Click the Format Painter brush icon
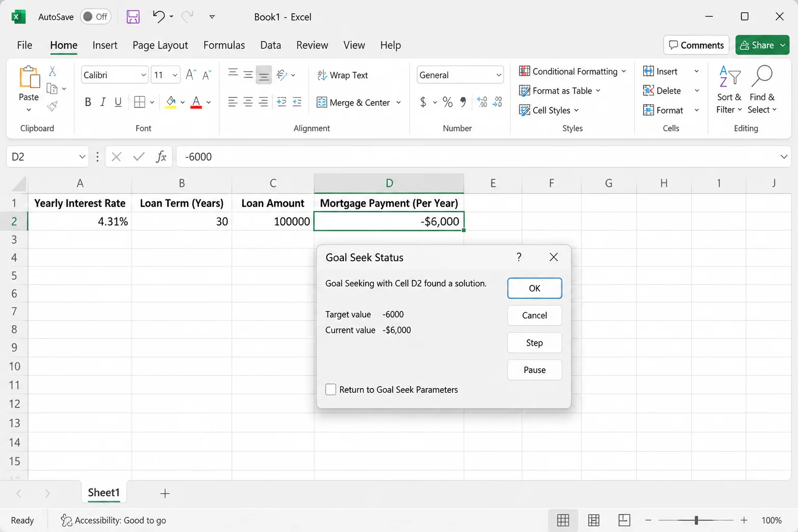The width and height of the screenshot is (798, 532). pos(52,107)
